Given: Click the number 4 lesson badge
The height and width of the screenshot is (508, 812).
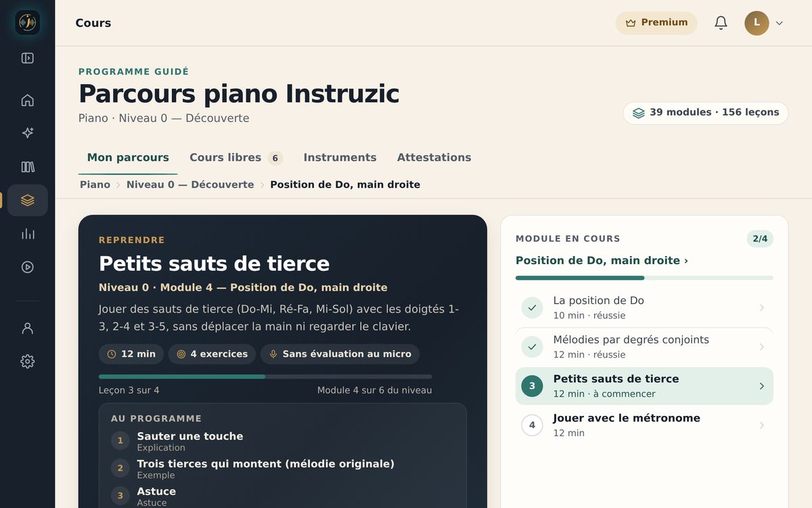Looking at the screenshot, I should pos(532,425).
